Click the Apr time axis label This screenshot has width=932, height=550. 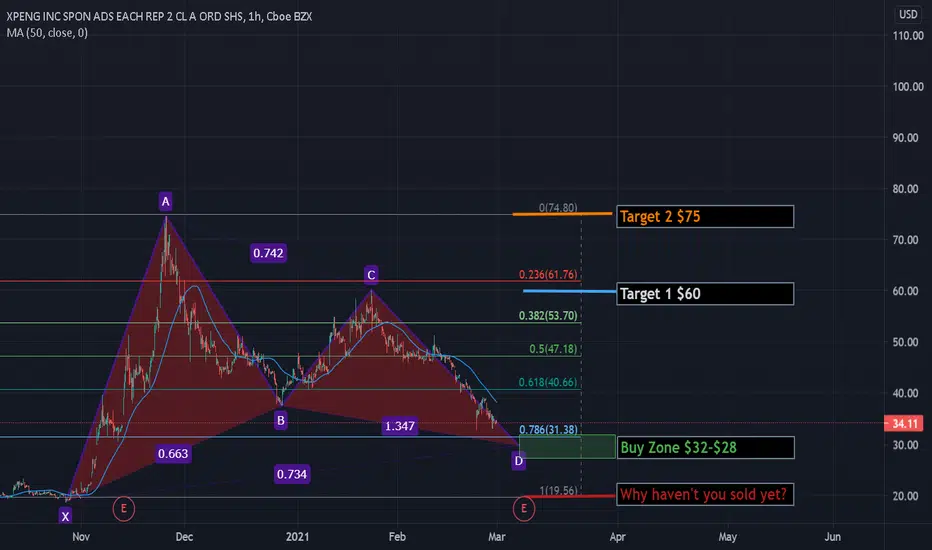click(618, 537)
